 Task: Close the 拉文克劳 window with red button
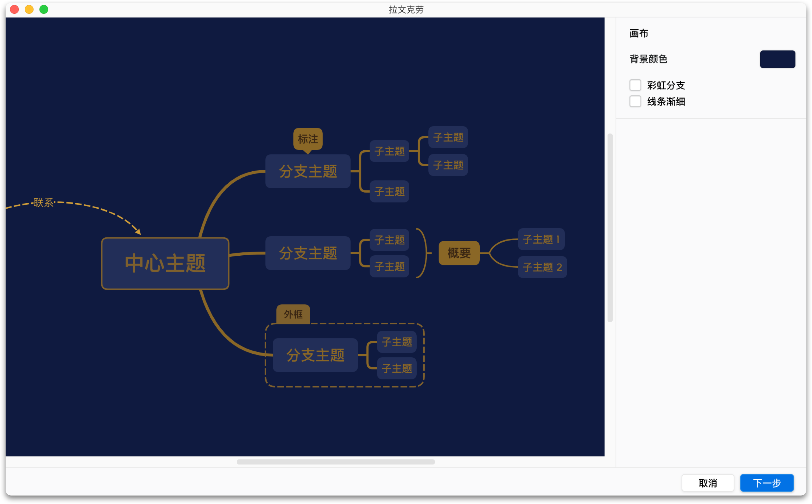tap(14, 9)
